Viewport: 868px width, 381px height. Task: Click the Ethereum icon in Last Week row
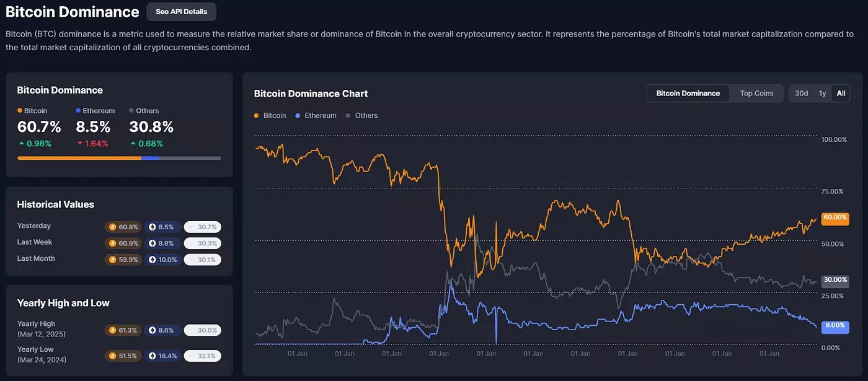153,243
